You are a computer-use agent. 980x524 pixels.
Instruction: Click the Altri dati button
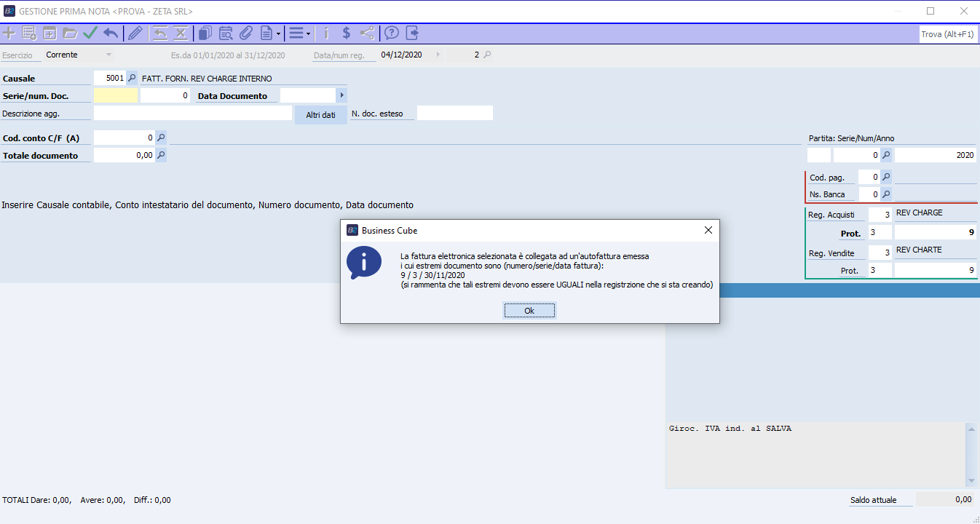[321, 115]
